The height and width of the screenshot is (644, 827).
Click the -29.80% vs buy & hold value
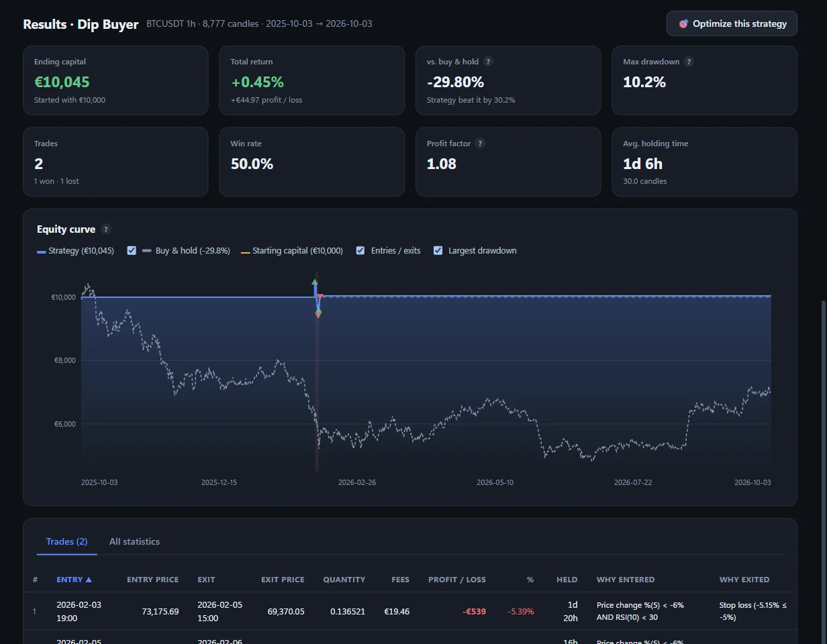pos(455,82)
